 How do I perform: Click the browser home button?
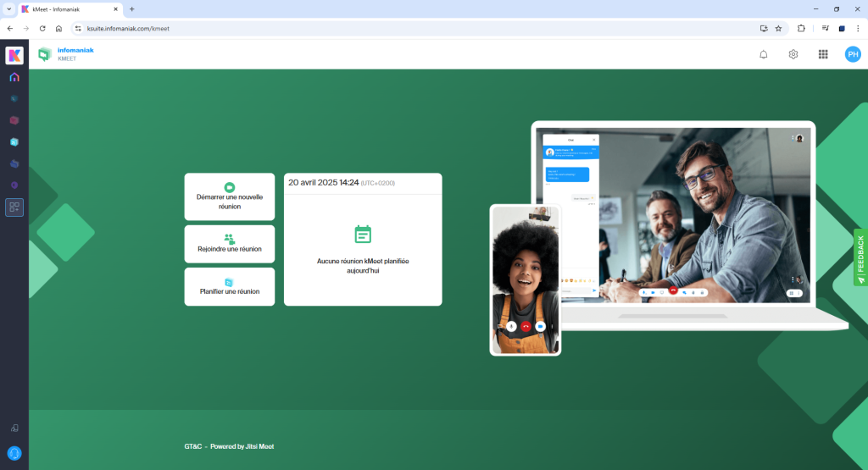[58, 28]
